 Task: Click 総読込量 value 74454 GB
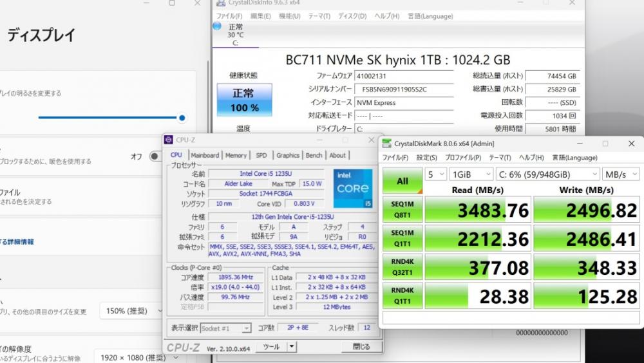coord(553,76)
